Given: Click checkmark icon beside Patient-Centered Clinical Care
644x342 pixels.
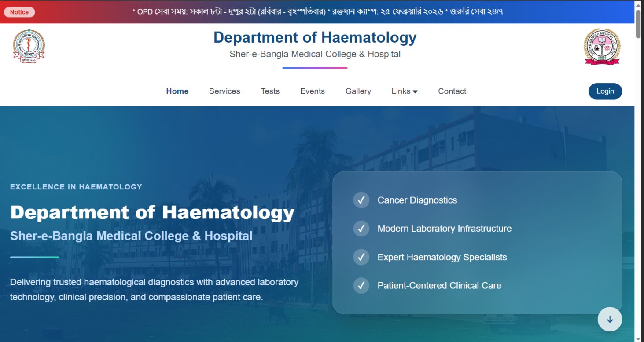Looking at the screenshot, I should 361,286.
